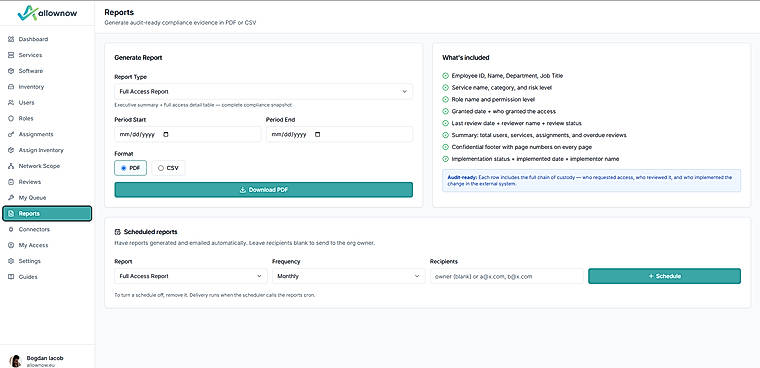Open the Guides page
This screenshot has height=368, width=760.
click(x=47, y=277)
